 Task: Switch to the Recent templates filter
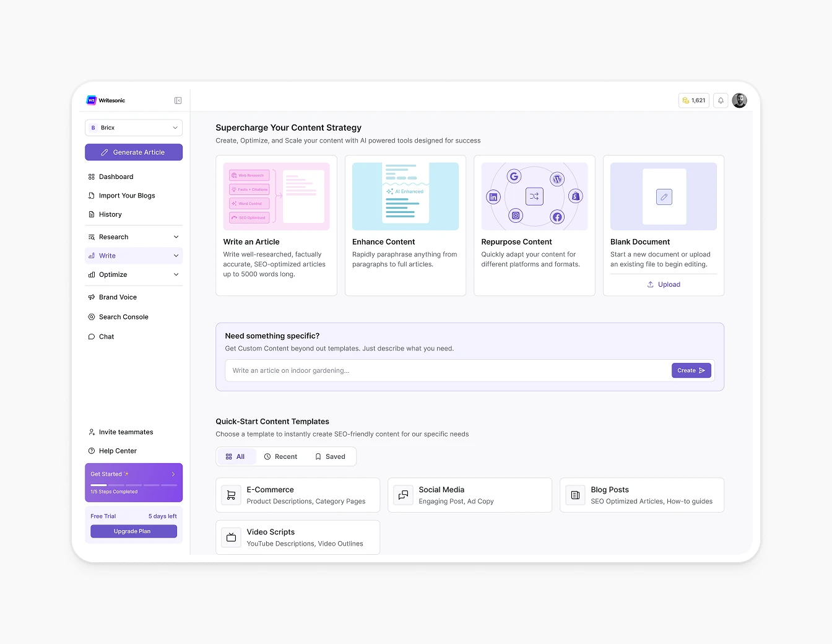tap(281, 456)
